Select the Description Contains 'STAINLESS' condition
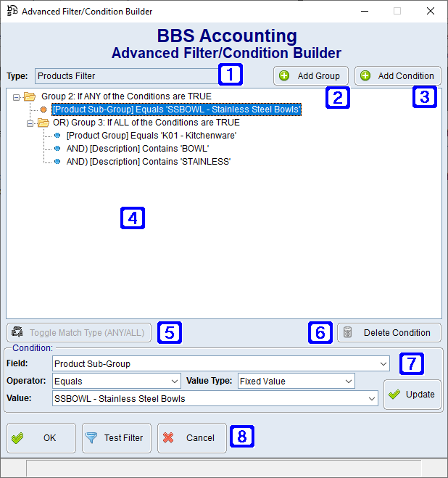The height and width of the screenshot is (478, 448). pyautogui.click(x=148, y=162)
